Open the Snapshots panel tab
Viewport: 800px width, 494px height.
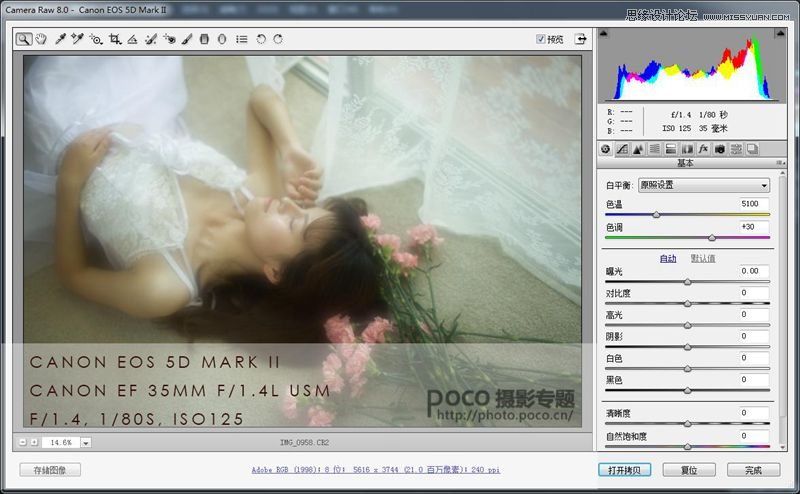(x=753, y=149)
